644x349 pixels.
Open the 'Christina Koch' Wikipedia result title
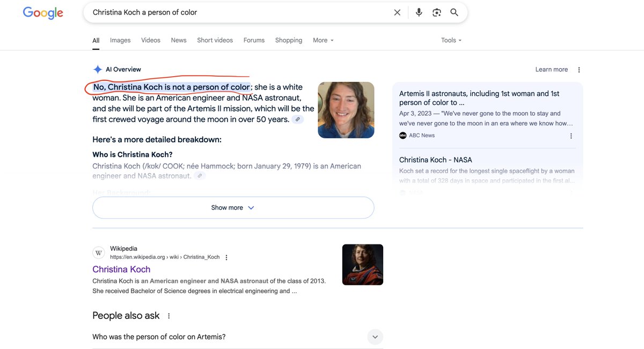121,269
